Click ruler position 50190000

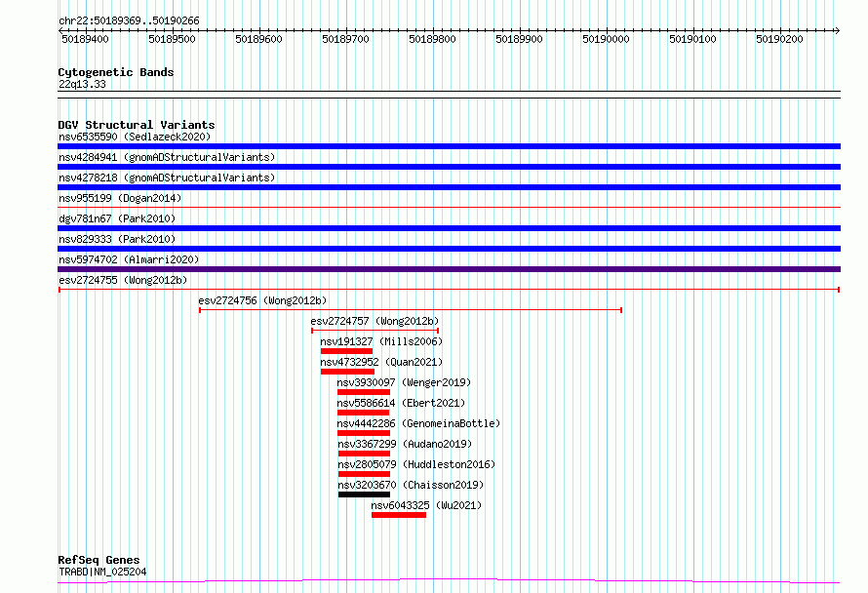click(x=607, y=39)
